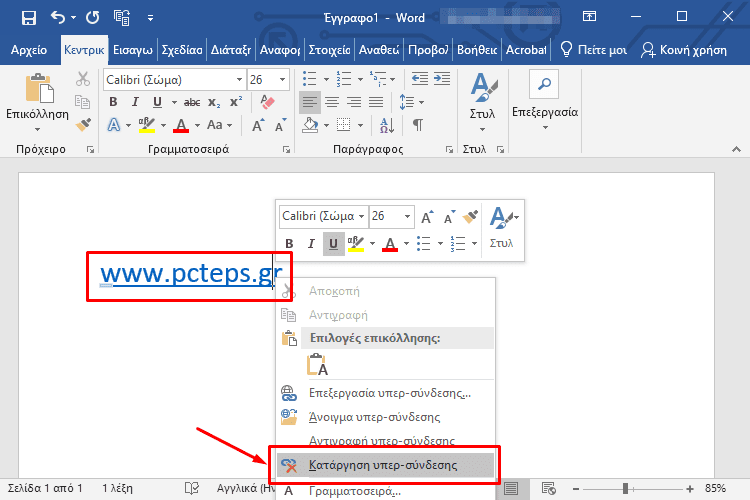Save the document with the floppy disk icon
The width and height of the screenshot is (750, 500).
(x=29, y=18)
